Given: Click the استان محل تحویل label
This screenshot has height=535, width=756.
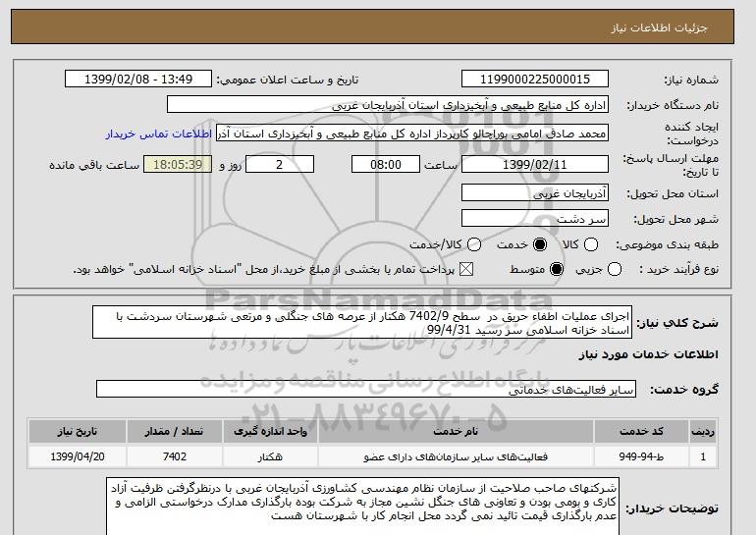Looking at the screenshot, I should (x=673, y=193).
